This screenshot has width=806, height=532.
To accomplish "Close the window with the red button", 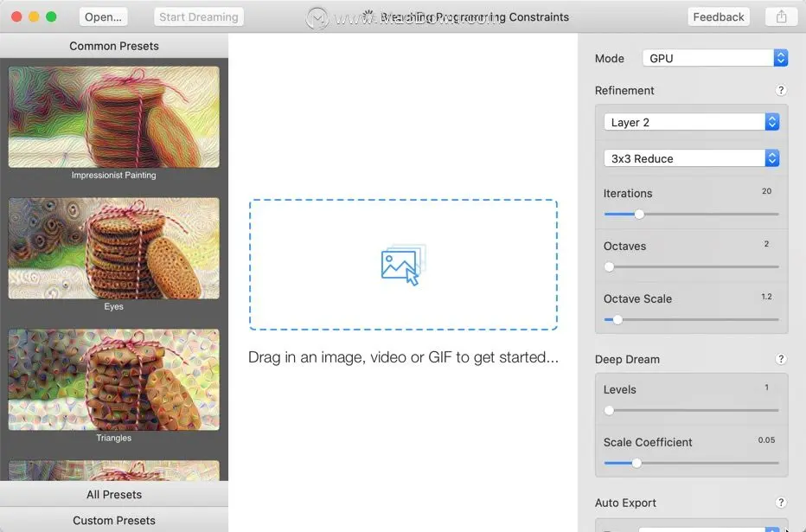I will click(x=16, y=17).
